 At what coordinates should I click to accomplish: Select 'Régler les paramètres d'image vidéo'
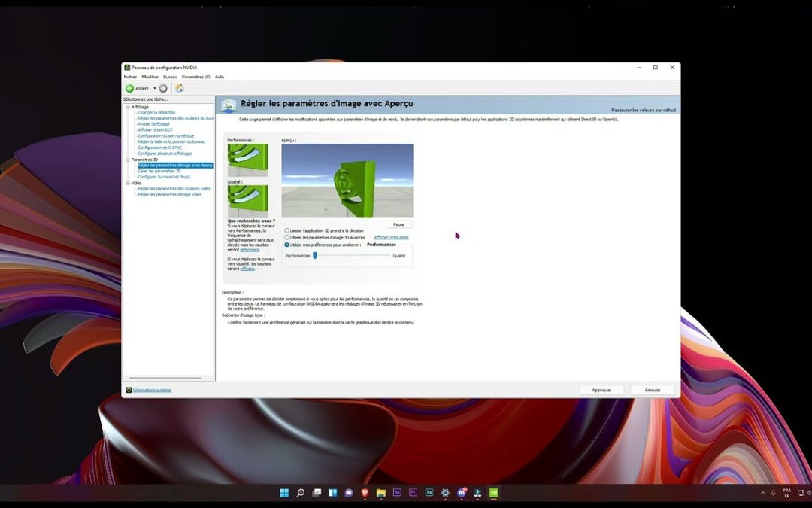(169, 194)
